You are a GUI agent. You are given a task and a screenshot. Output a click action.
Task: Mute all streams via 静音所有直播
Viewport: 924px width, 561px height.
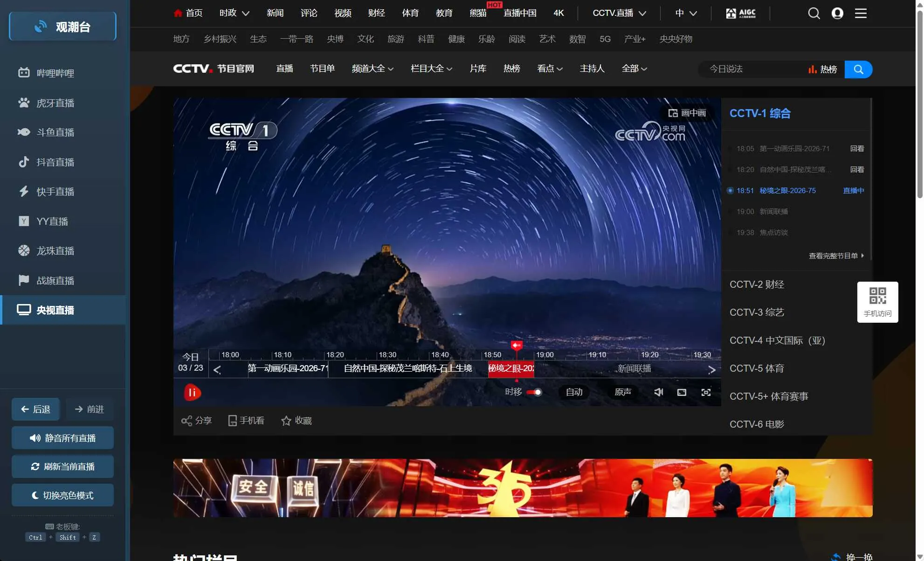[62, 438]
